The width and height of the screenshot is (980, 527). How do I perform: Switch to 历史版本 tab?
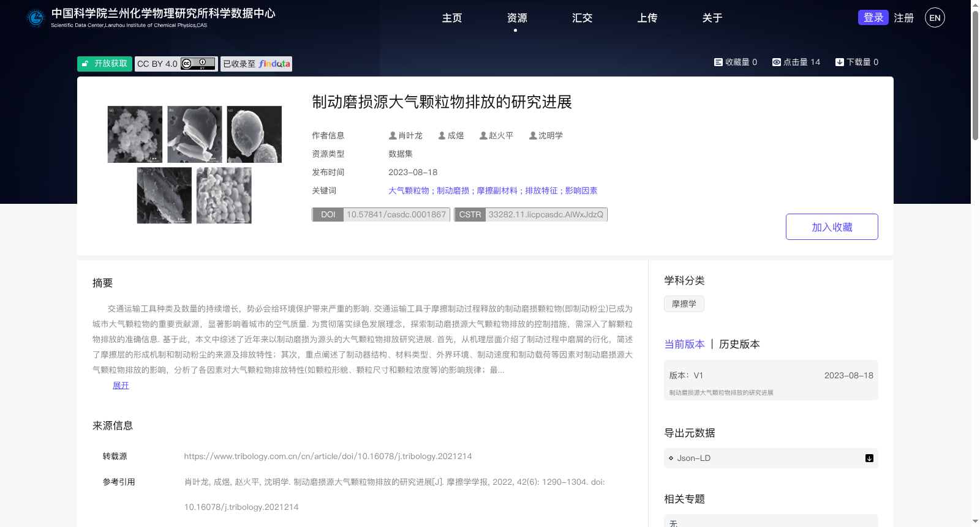[x=739, y=345]
